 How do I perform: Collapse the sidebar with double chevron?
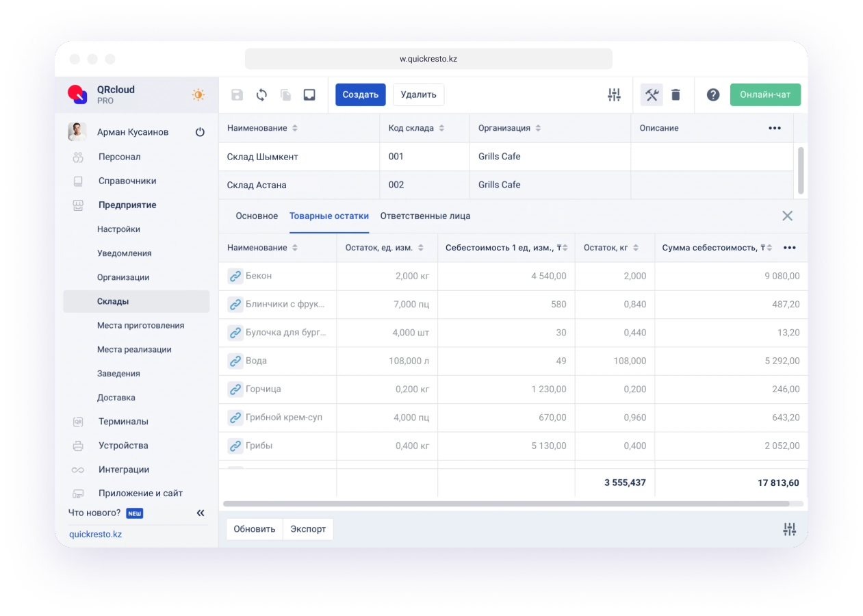coord(201,513)
